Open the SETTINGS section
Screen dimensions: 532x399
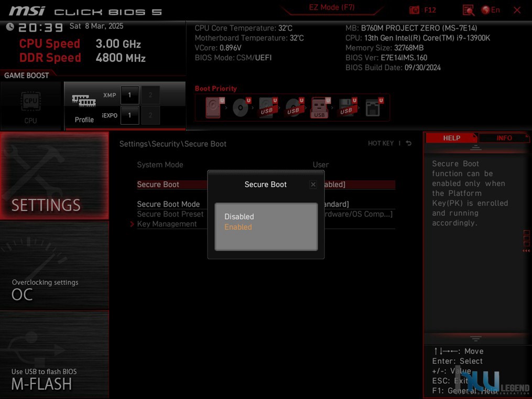coord(55,176)
